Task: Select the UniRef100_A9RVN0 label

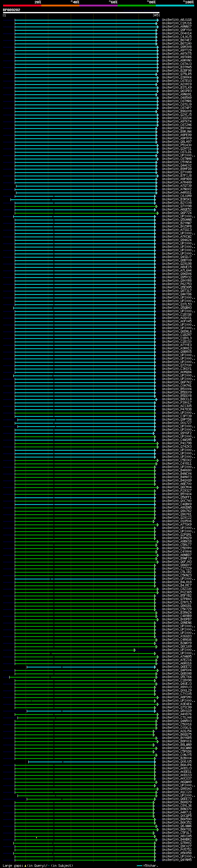Action: (x=177, y=61)
